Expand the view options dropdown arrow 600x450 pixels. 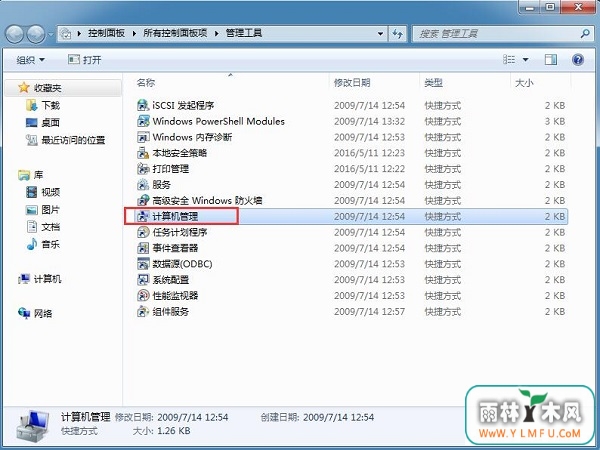(525, 60)
